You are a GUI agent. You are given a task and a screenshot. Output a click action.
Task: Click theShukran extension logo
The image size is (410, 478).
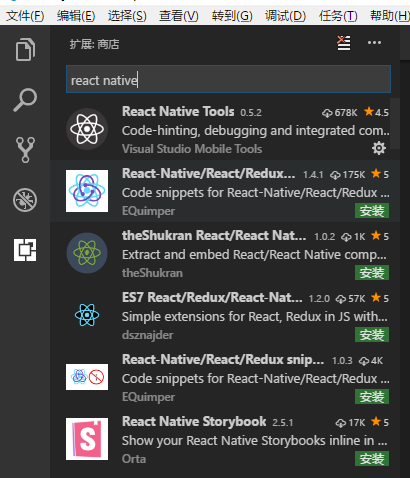(x=87, y=253)
